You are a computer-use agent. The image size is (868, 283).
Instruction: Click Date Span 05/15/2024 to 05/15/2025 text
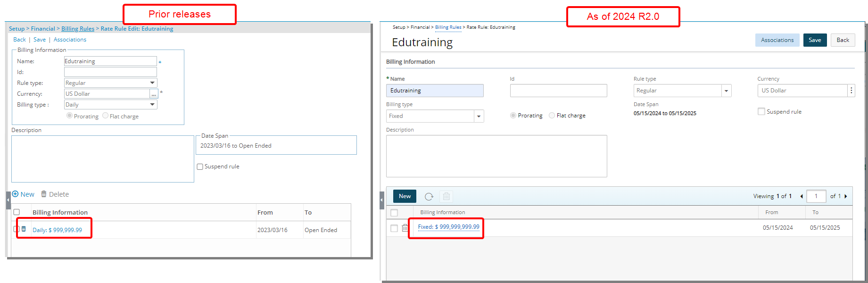665,113
